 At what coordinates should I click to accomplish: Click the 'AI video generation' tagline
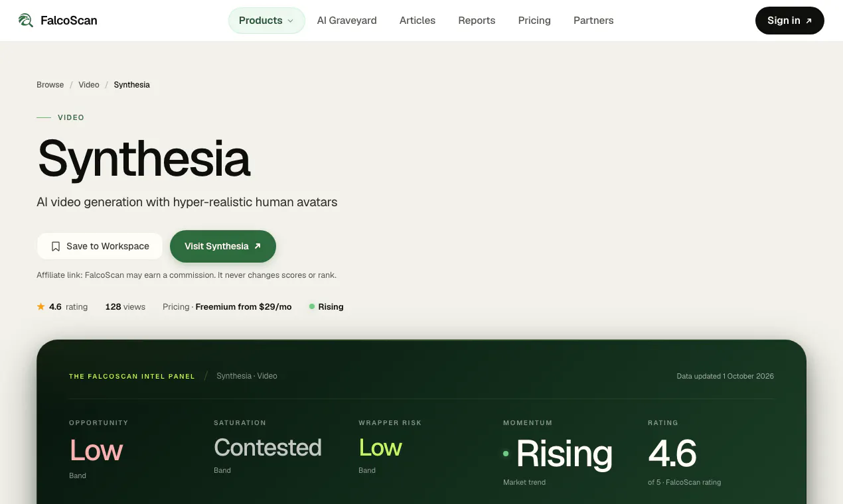tap(187, 202)
